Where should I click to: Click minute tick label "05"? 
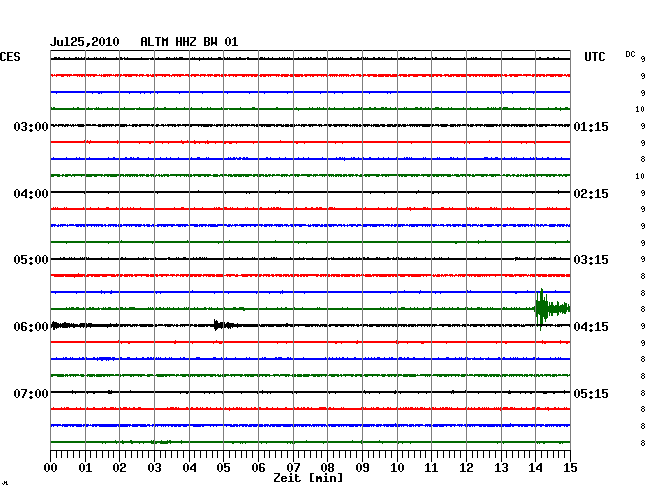223,468
